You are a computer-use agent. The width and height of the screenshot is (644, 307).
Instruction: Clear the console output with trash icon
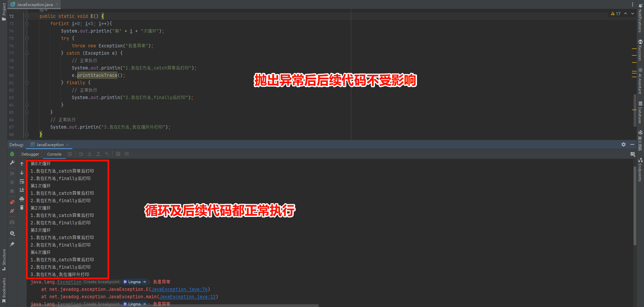[x=22, y=207]
